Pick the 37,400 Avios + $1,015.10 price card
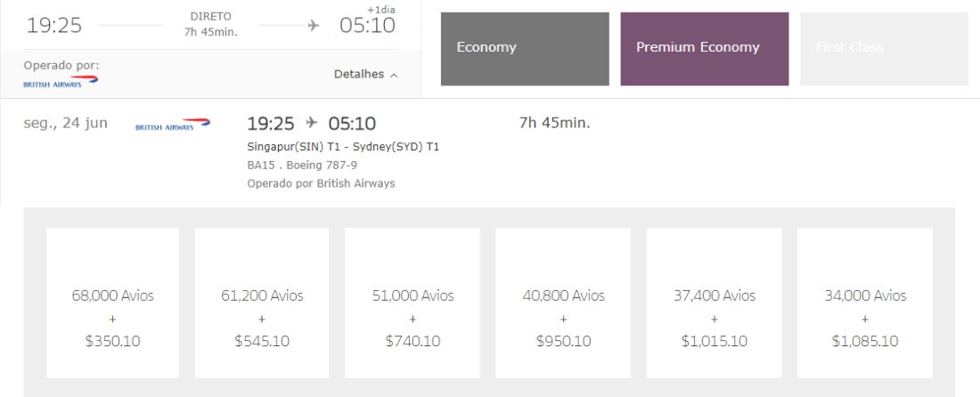 [x=715, y=303]
